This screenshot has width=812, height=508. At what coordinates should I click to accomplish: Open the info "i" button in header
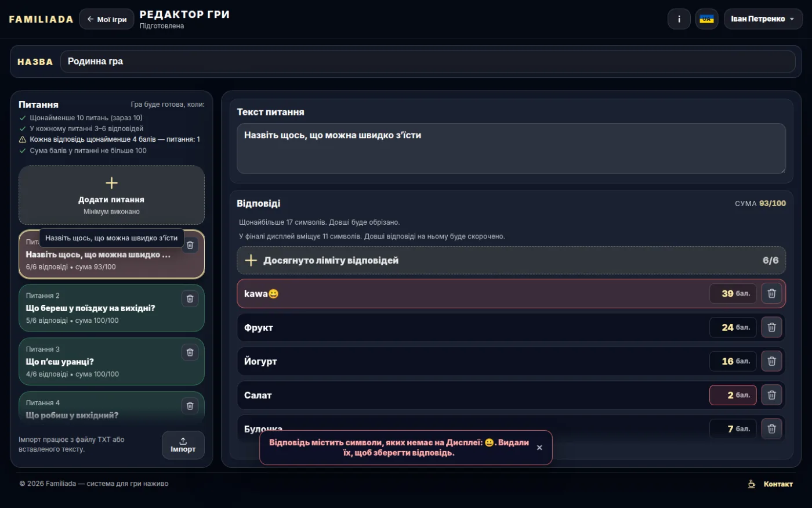679,19
